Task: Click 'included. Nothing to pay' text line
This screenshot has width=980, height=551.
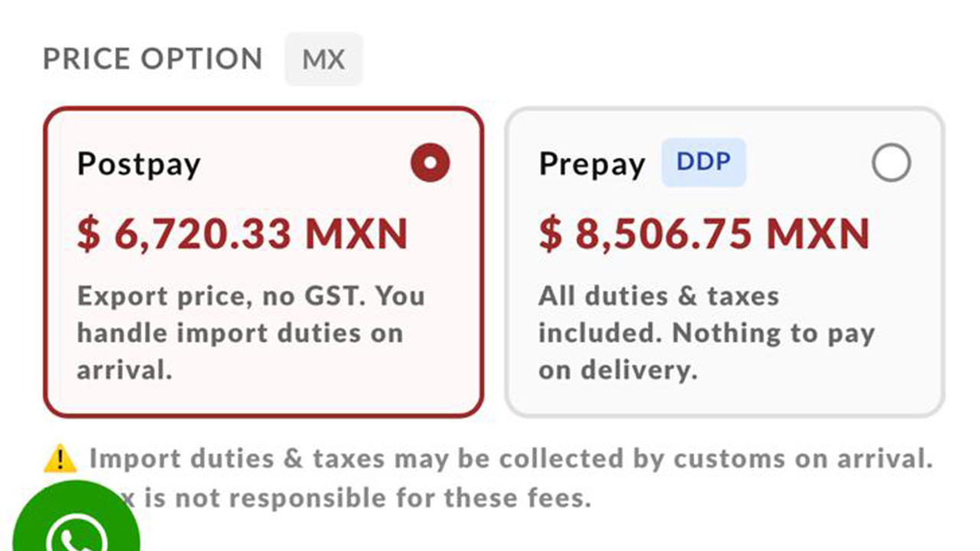Action: pyautogui.click(x=706, y=333)
